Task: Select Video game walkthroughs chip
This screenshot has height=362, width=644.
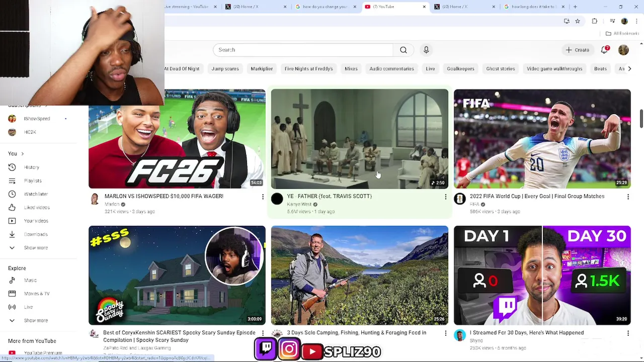Action: click(554, 68)
